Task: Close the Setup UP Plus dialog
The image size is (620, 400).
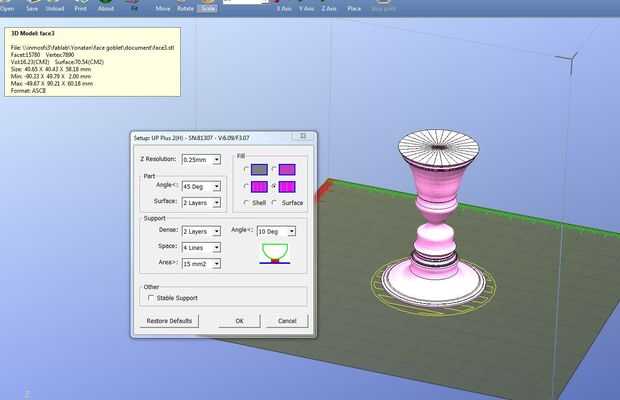Action: [x=303, y=136]
